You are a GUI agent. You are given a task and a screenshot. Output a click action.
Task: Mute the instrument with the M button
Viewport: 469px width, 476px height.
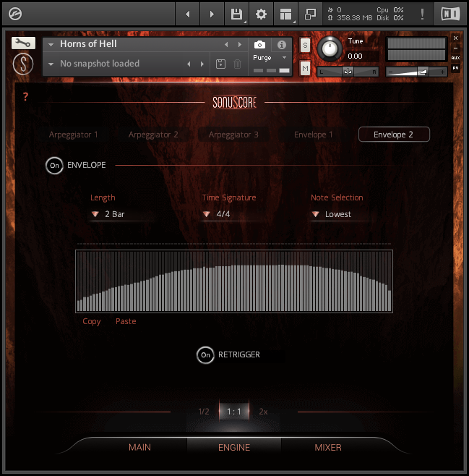(305, 68)
